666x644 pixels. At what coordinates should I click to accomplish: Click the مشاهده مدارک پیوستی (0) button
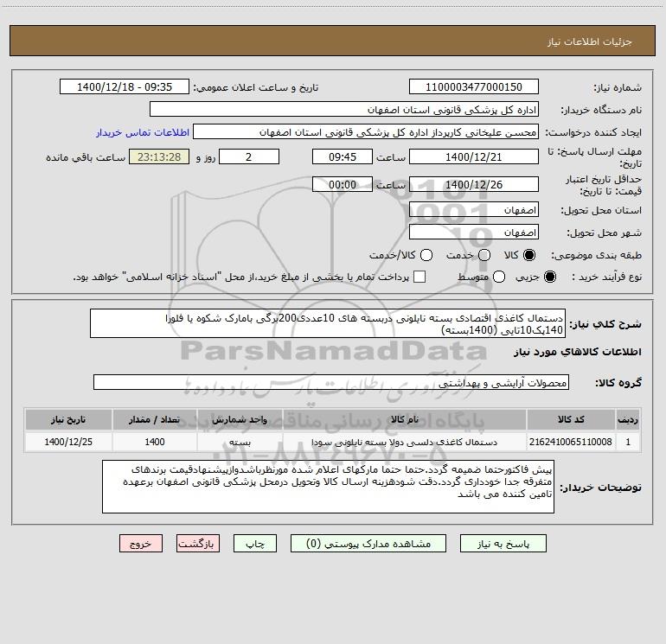(x=368, y=544)
